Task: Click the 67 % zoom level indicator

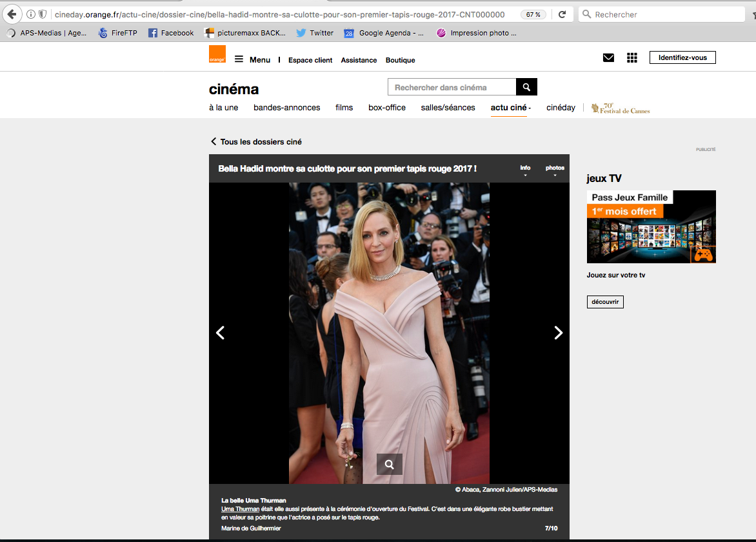Action: [533, 14]
